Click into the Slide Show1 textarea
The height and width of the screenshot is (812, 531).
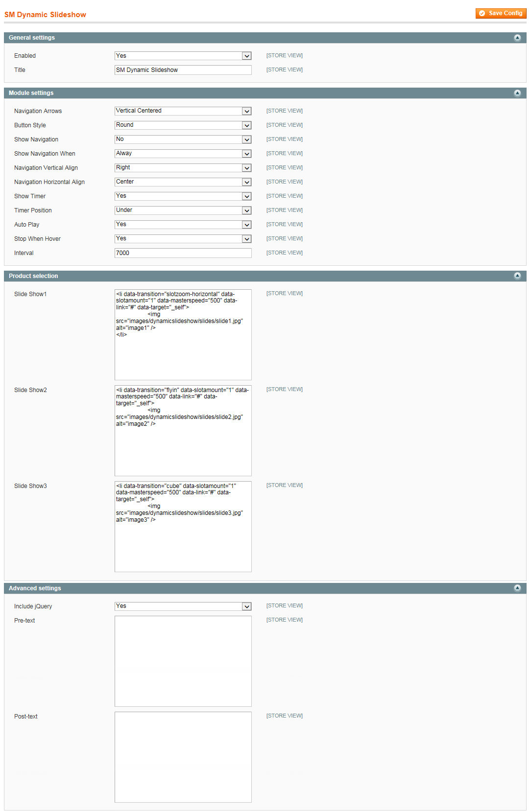coord(183,335)
